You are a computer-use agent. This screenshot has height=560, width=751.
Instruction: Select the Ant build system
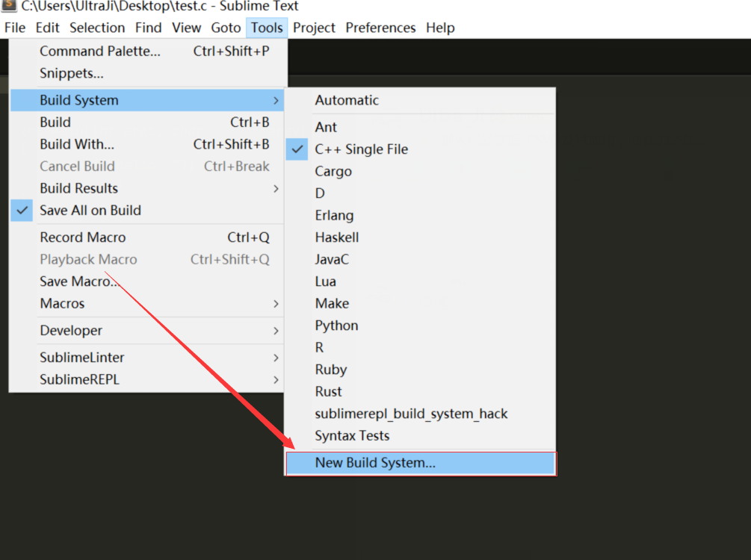(421, 127)
